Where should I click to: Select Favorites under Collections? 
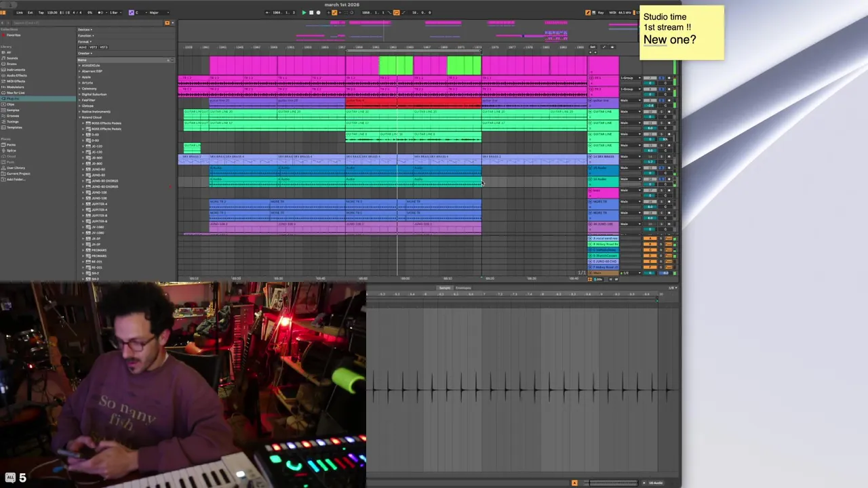(x=14, y=35)
